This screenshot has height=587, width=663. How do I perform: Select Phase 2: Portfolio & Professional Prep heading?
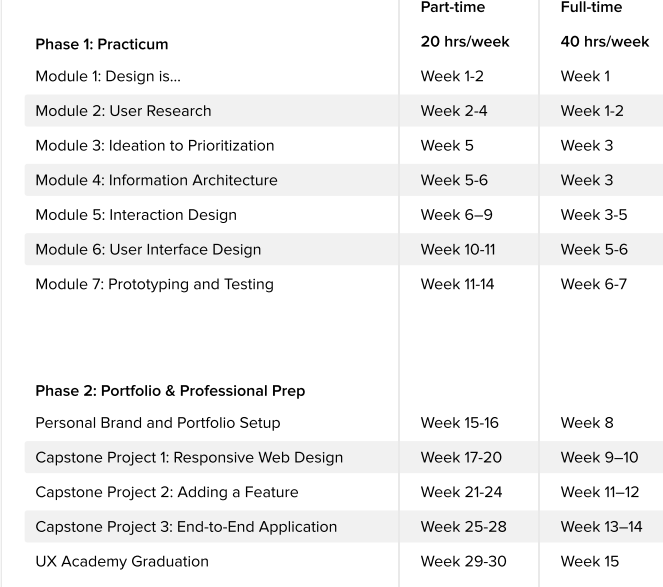(170, 391)
